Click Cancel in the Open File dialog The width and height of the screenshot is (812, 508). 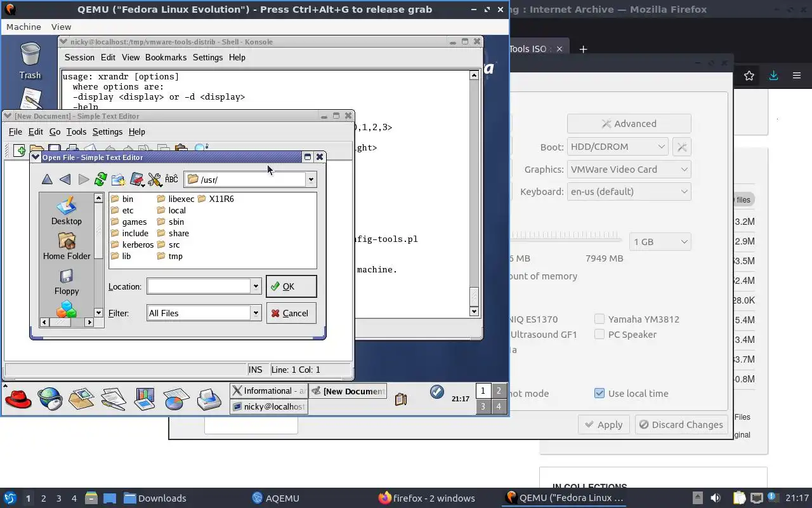click(x=291, y=313)
